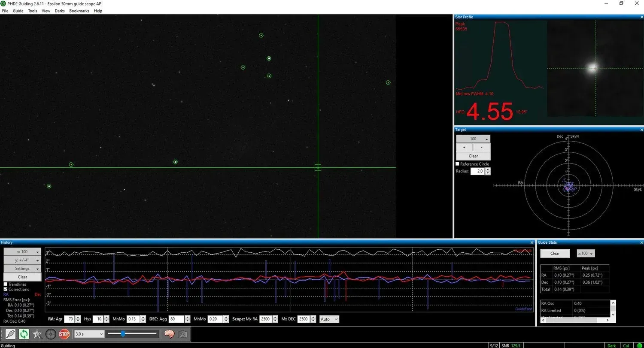Enable the Trendlines checkbox
The image size is (644, 348).
tap(6, 284)
